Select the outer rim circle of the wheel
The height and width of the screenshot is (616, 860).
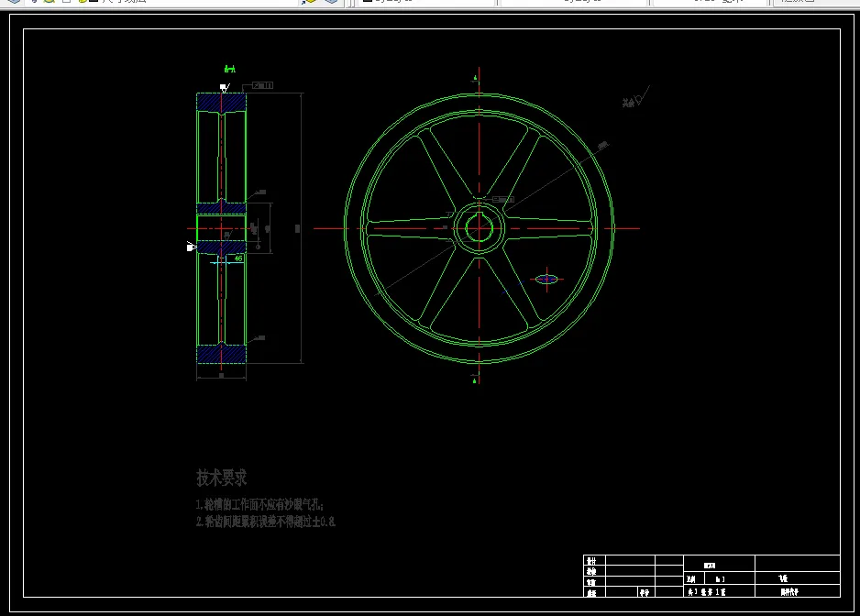pos(479,228)
